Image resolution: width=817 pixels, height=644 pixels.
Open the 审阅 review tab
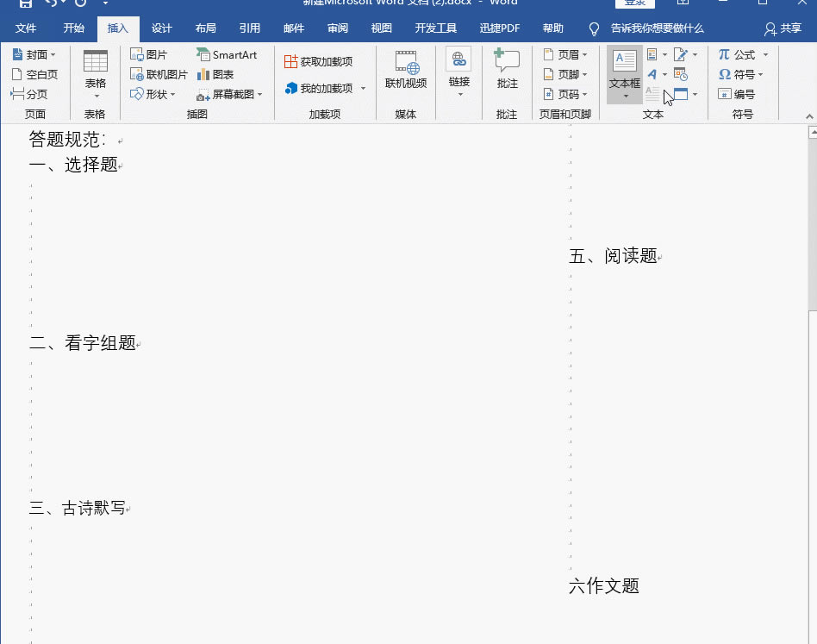(x=338, y=28)
